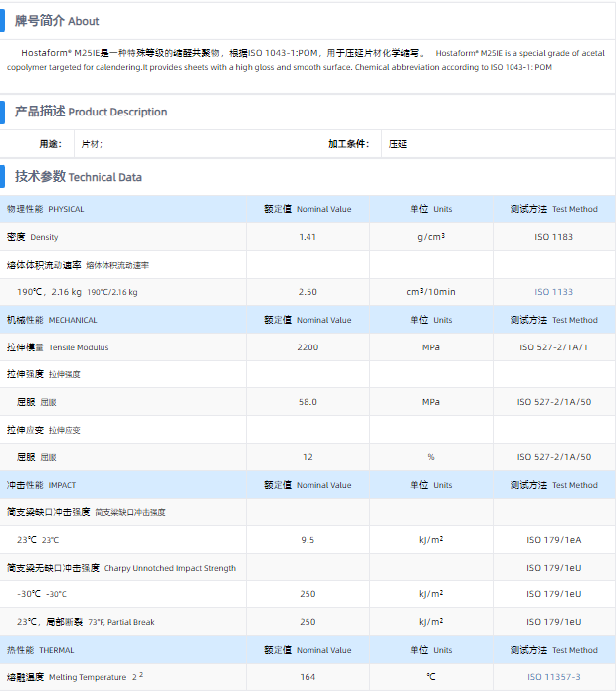Click the density value 1.41
This screenshot has height=691, width=616.
tap(308, 237)
